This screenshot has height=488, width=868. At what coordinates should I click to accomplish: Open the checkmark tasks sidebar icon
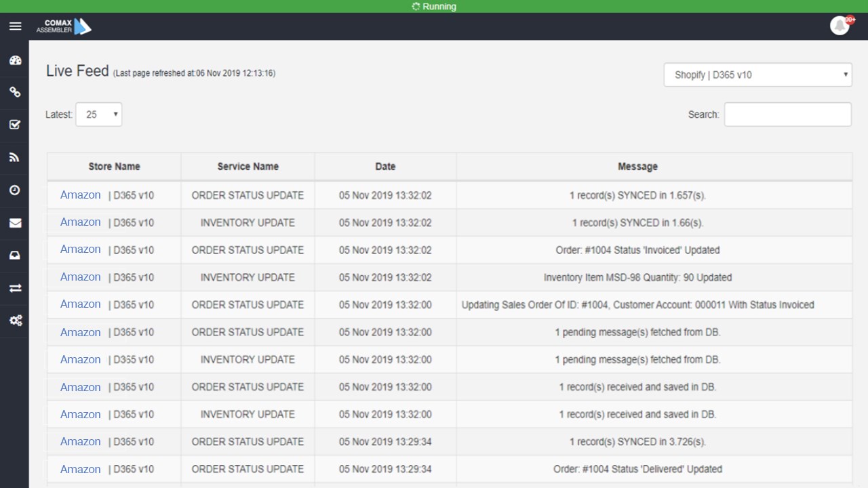(15, 125)
